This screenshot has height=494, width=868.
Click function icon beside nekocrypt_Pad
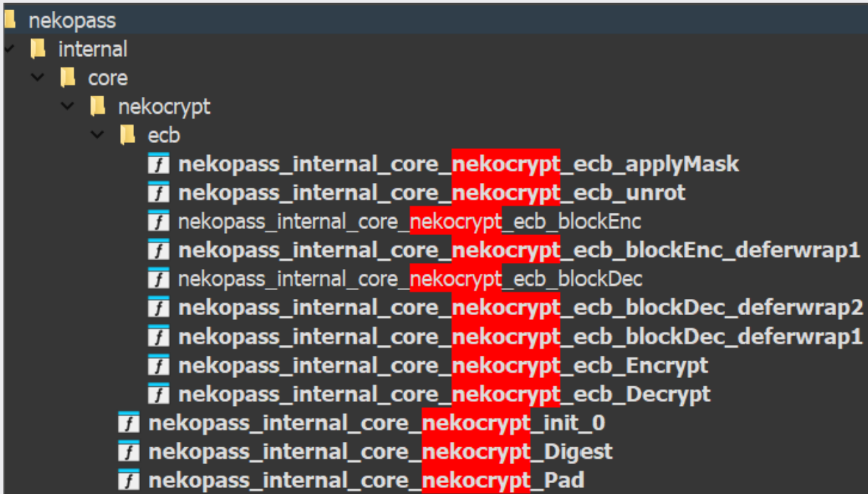[x=129, y=480]
